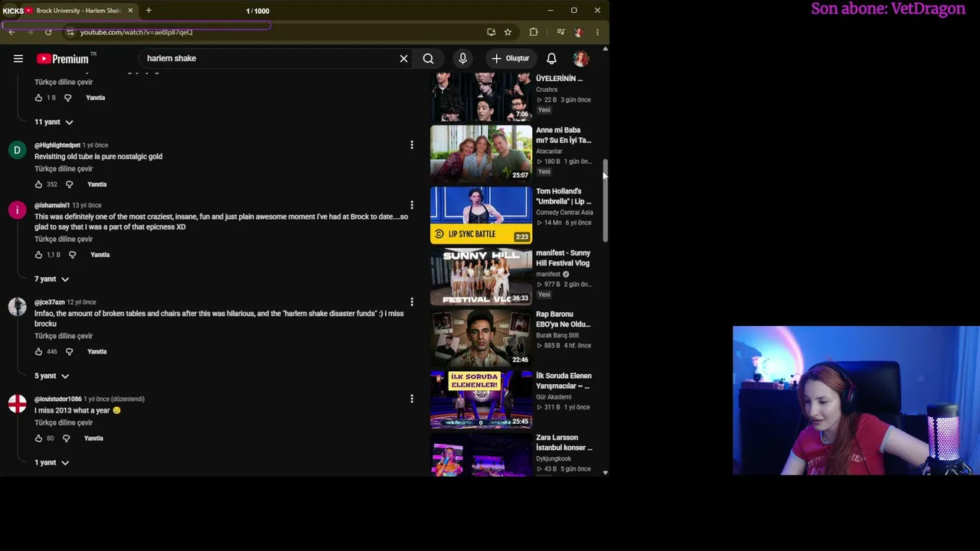Expand the '1 yanıt' reply

[52, 463]
